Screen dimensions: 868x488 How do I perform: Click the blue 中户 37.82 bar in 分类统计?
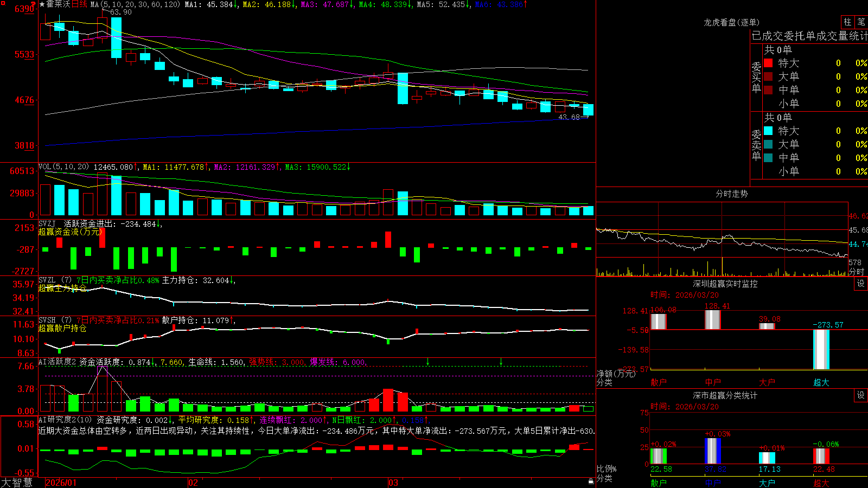(712, 451)
